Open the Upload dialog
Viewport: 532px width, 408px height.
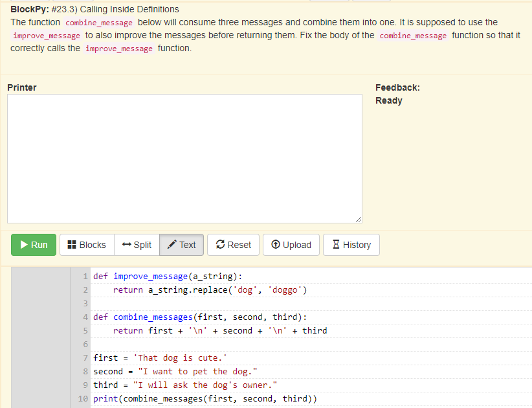click(x=291, y=245)
